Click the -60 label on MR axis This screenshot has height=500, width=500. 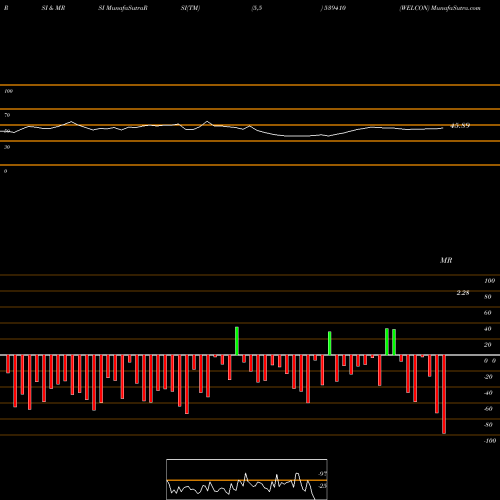click(488, 409)
